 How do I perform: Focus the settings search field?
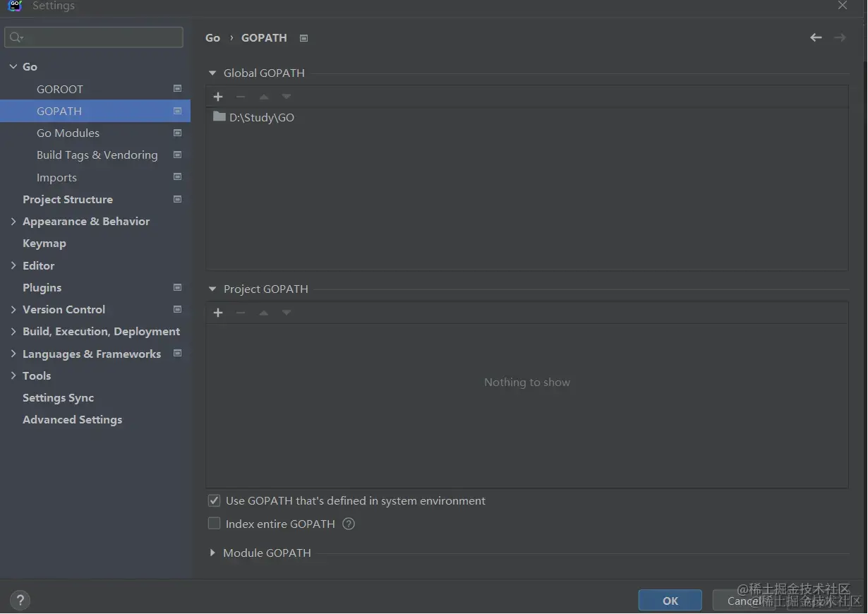[94, 37]
